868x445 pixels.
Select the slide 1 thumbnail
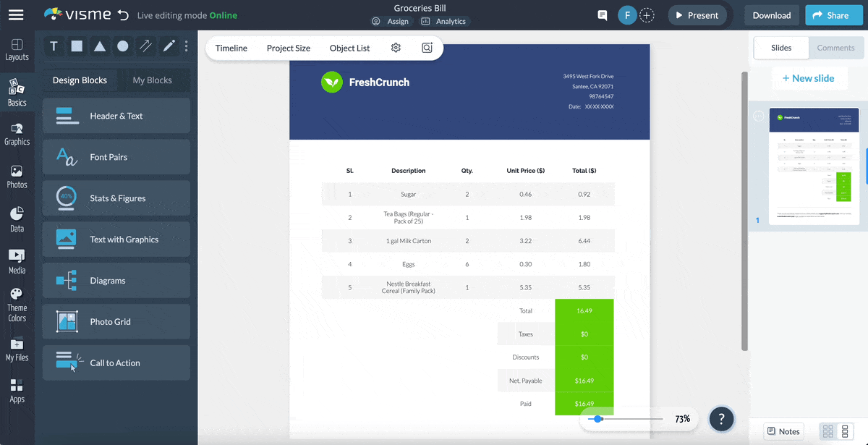pyautogui.click(x=814, y=166)
